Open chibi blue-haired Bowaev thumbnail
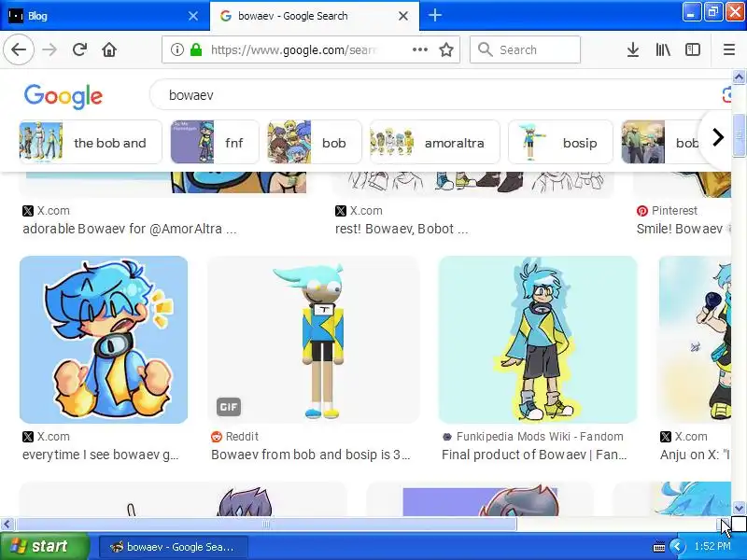This screenshot has height=560, width=747. pos(104,340)
